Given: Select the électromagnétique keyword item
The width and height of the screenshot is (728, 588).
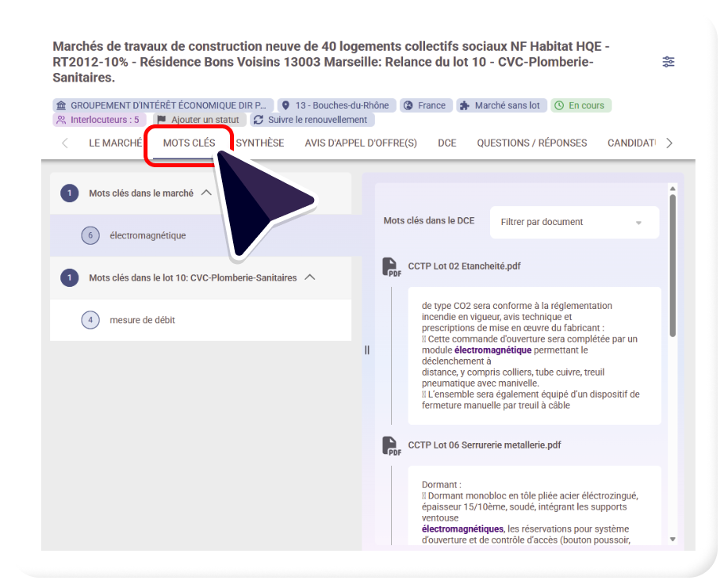Looking at the screenshot, I should (x=148, y=235).
